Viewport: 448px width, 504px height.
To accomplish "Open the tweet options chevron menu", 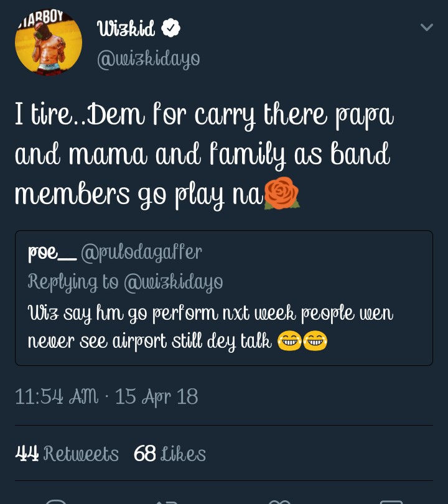I will point(426,27).
